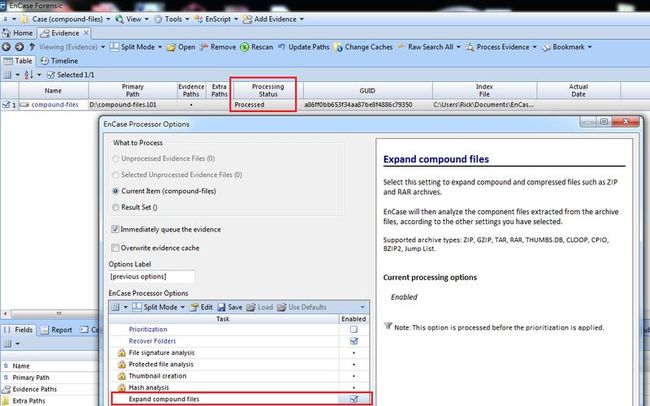Select the Result Set radio button
This screenshot has height=406, width=650.
pos(116,207)
